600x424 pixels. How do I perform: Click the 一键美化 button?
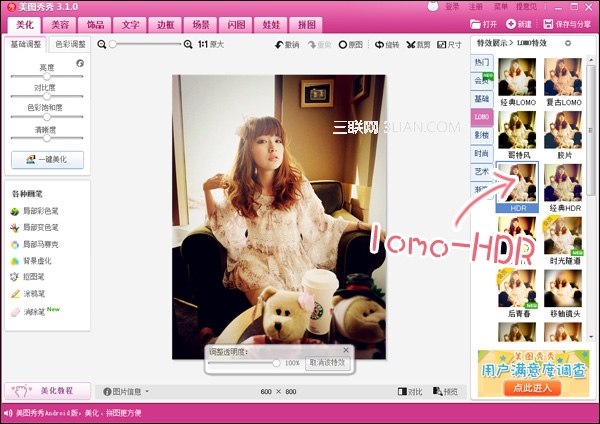click(47, 160)
